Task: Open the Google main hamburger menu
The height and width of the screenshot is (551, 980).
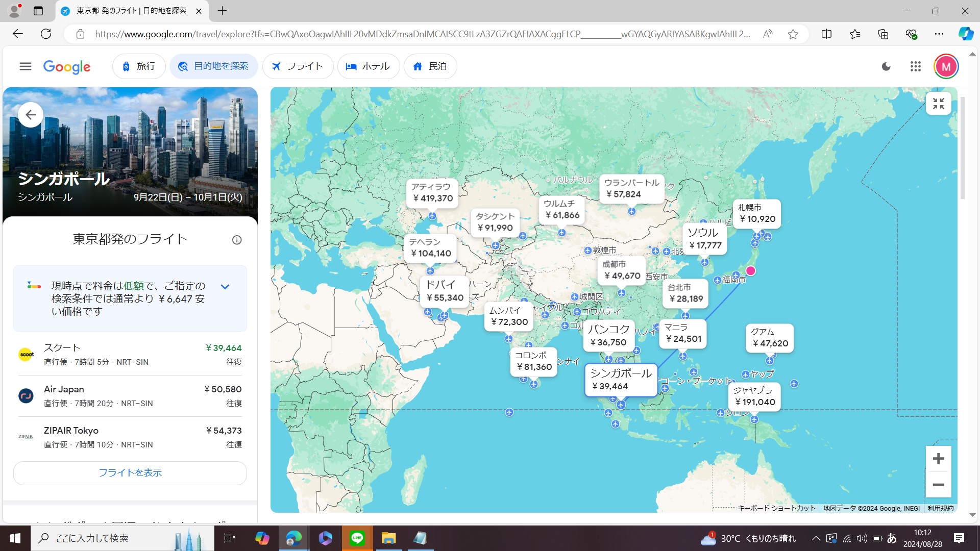Action: (x=26, y=66)
